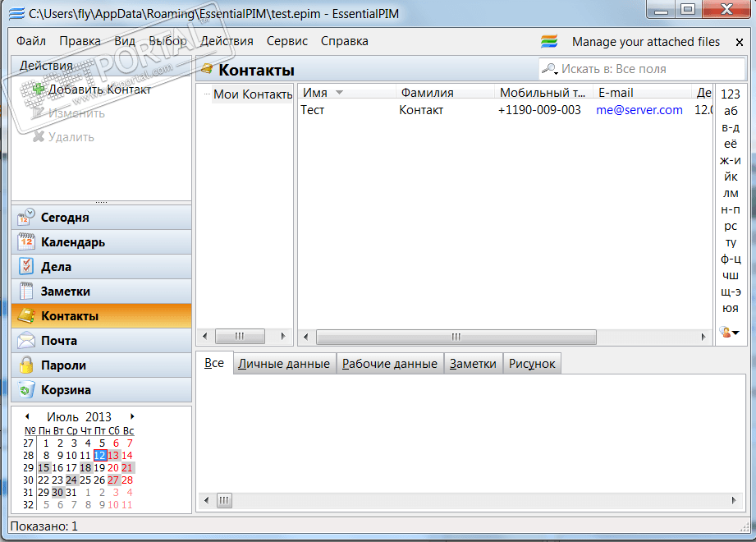This screenshot has width=756, height=542.
Task: Click the Notes notepad icon
Action: [x=26, y=291]
